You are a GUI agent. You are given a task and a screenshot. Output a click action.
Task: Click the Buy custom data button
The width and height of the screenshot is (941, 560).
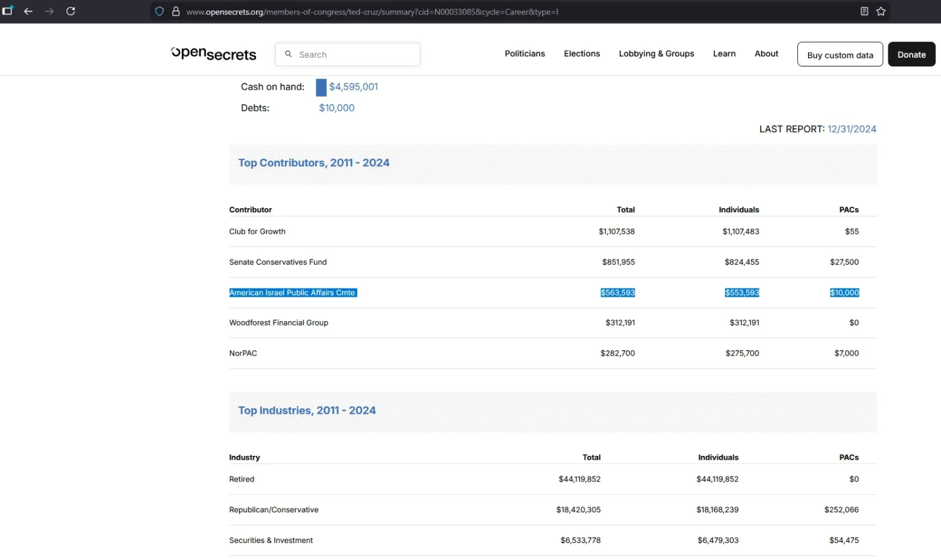click(x=840, y=55)
